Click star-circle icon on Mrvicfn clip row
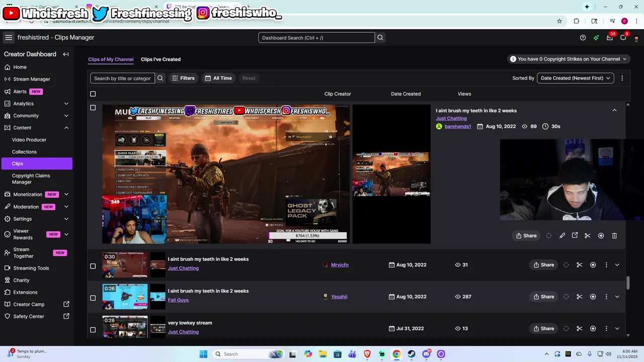 click(x=593, y=265)
